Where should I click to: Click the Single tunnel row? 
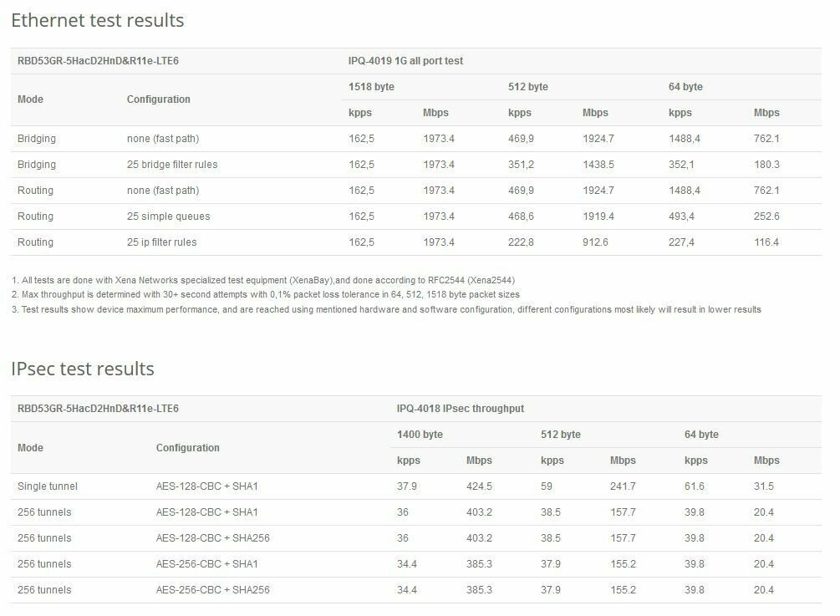(x=47, y=486)
